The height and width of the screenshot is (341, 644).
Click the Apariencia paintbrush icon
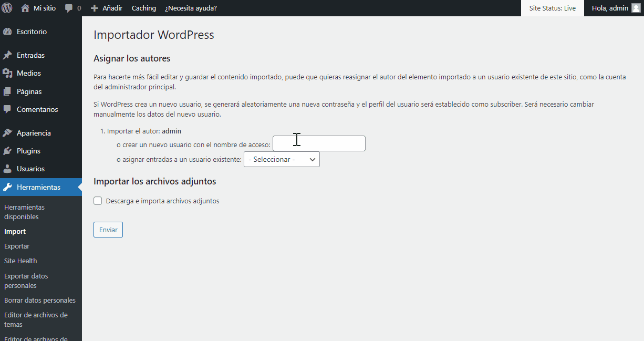point(7,133)
